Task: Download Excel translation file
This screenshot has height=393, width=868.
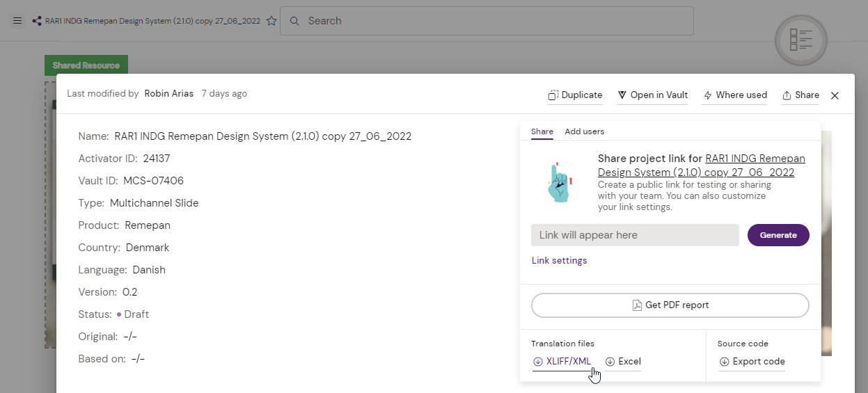Action: click(x=623, y=361)
